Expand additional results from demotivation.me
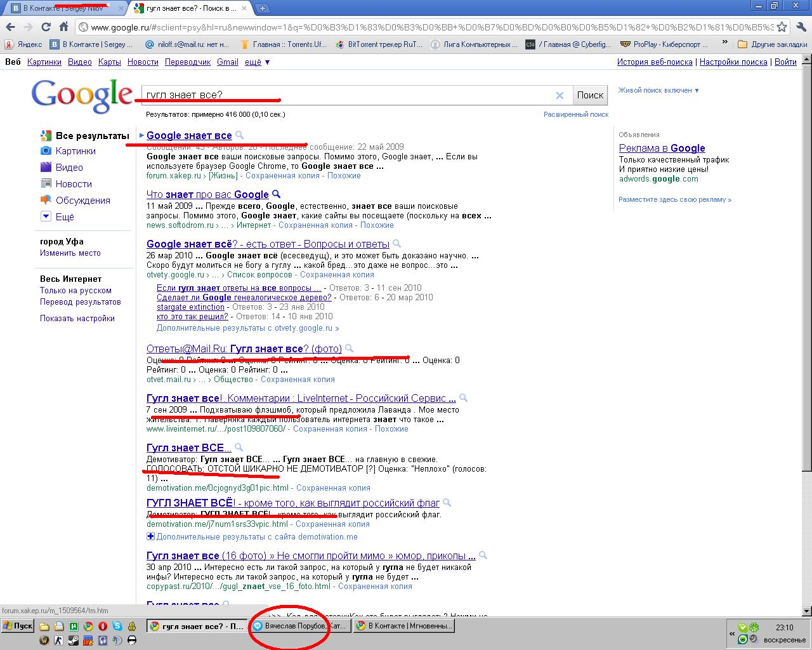 tap(252, 536)
